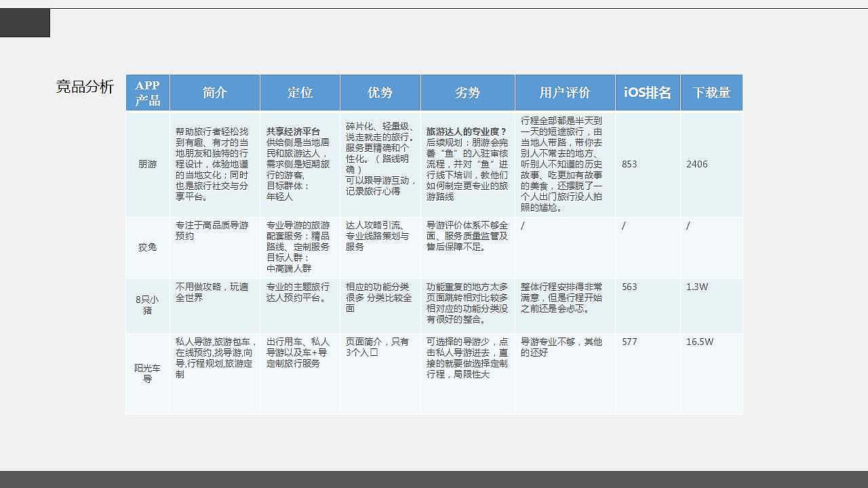Select the 旅游达人的专业度 weakness cell

(x=468, y=164)
